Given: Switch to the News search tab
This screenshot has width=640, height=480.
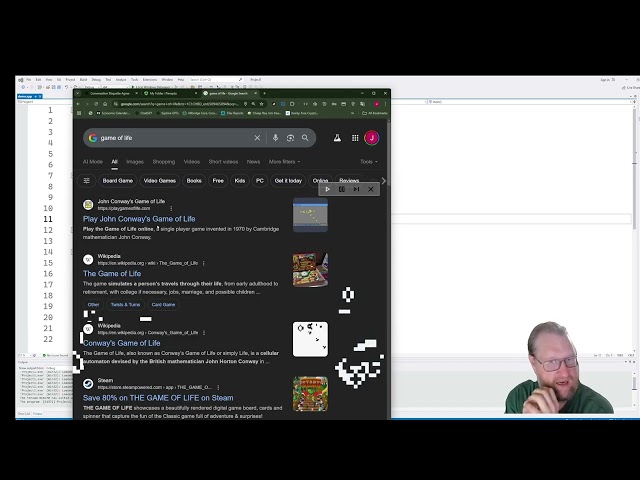Looking at the screenshot, I should 253,162.
